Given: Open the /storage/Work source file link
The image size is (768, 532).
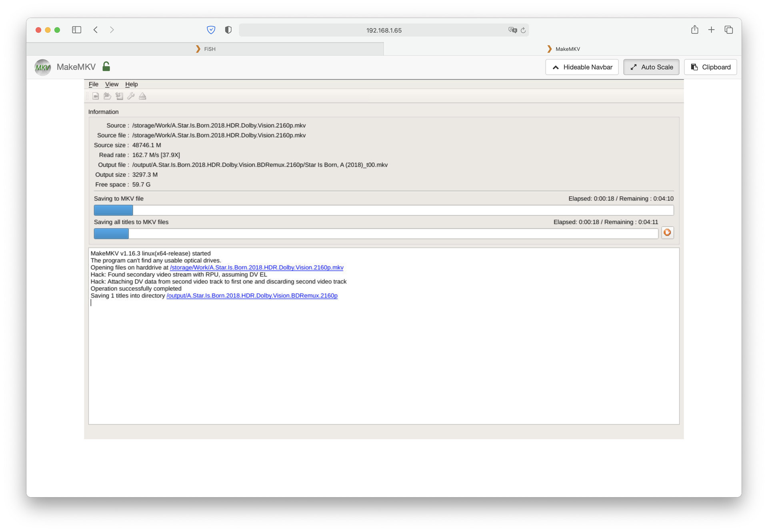Looking at the screenshot, I should pos(256,268).
